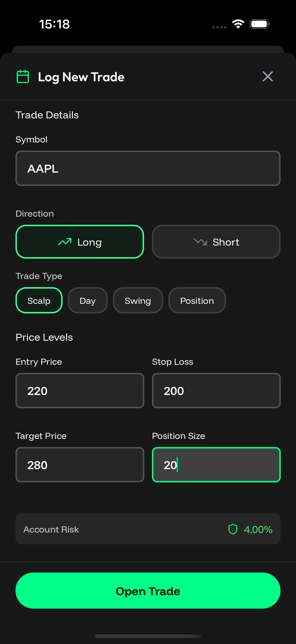Choose Scalp trade type
Image resolution: width=296 pixels, height=644 pixels.
(39, 300)
